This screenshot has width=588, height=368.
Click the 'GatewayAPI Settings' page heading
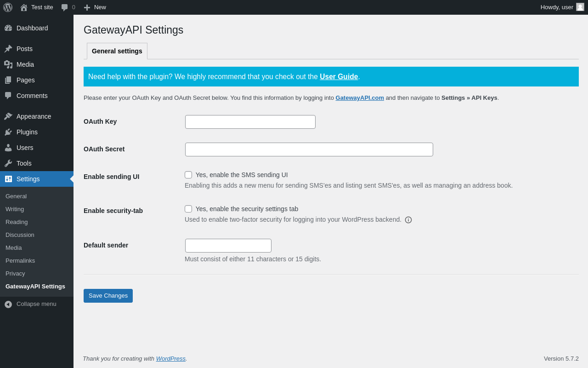point(133,30)
